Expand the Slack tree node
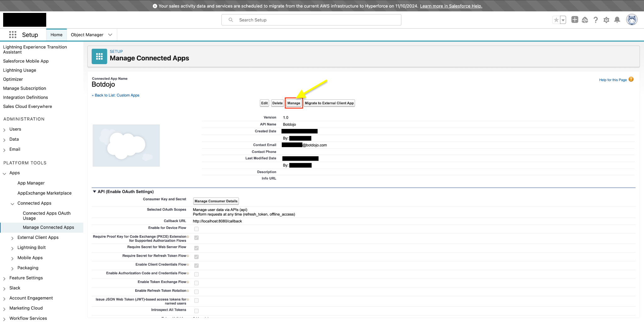The width and height of the screenshot is (644, 322). click(4, 288)
